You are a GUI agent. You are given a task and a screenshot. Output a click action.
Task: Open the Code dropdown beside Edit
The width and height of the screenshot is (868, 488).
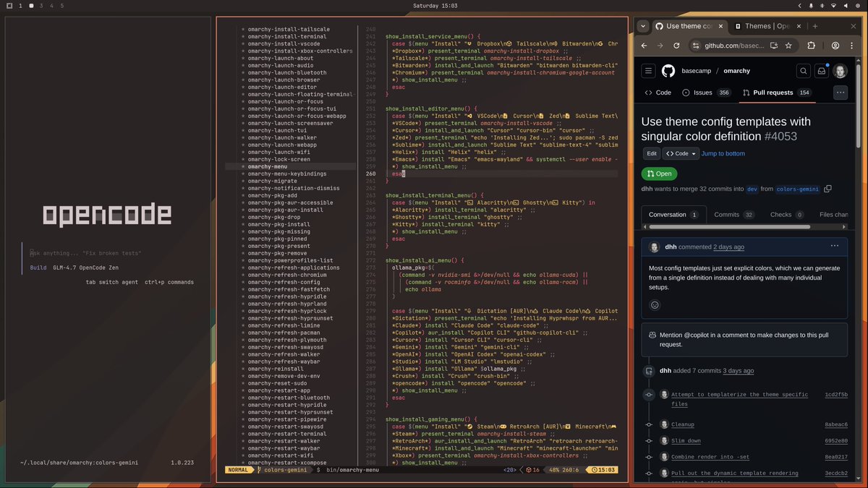[x=681, y=153]
